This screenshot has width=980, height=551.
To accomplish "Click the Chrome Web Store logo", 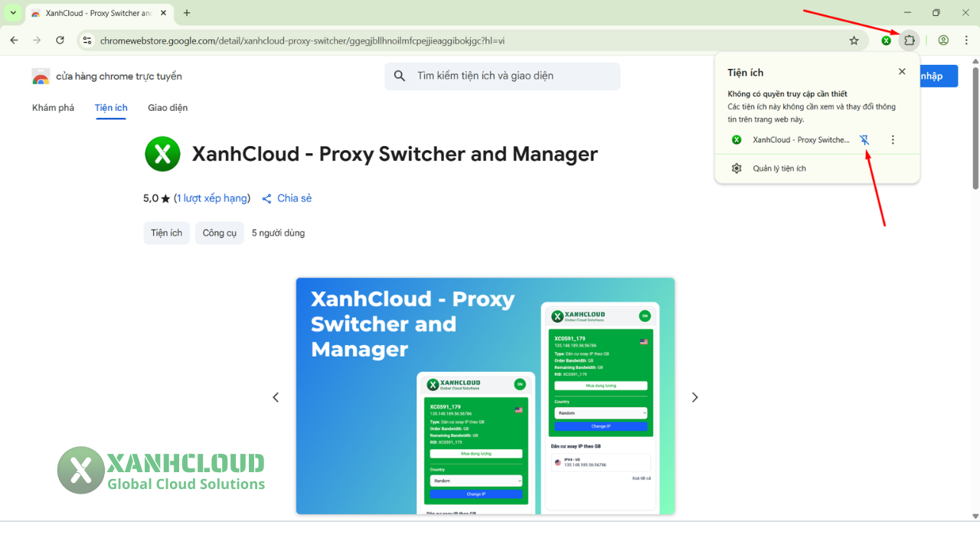I will [41, 77].
